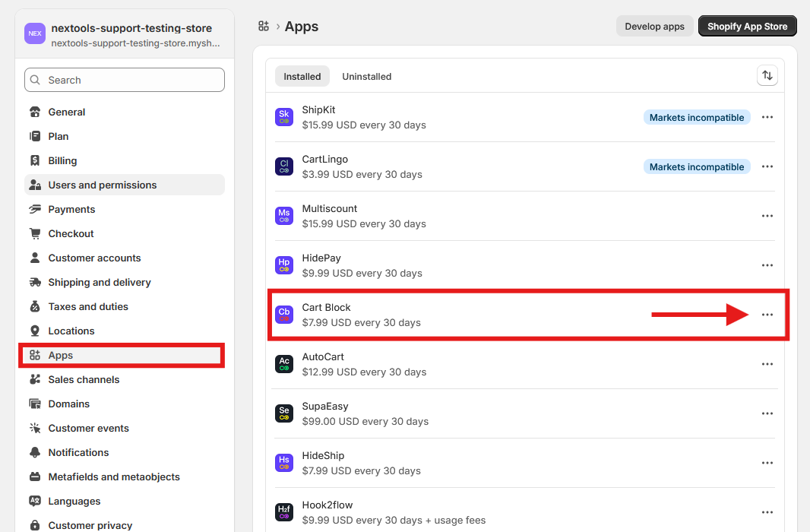810x532 pixels.
Task: Click the Develop apps button
Action: click(x=654, y=26)
